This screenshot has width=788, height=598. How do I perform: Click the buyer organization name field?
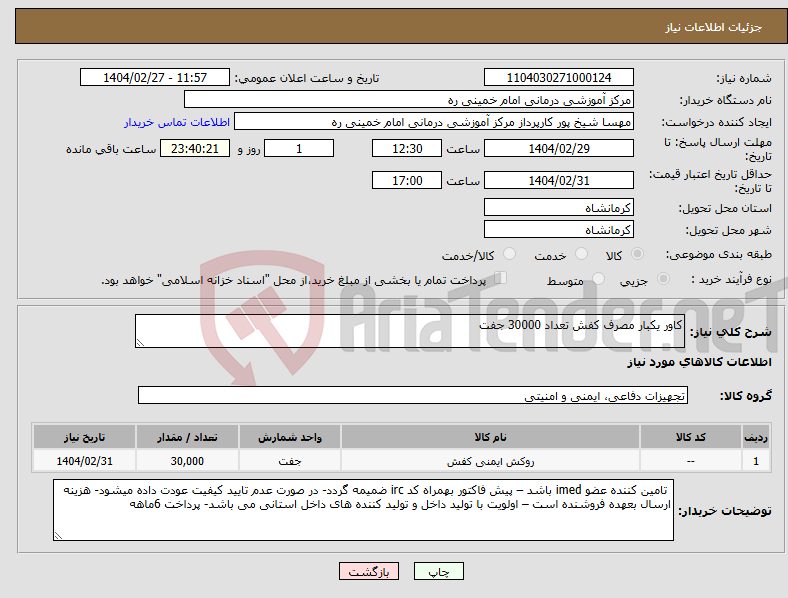pos(409,99)
